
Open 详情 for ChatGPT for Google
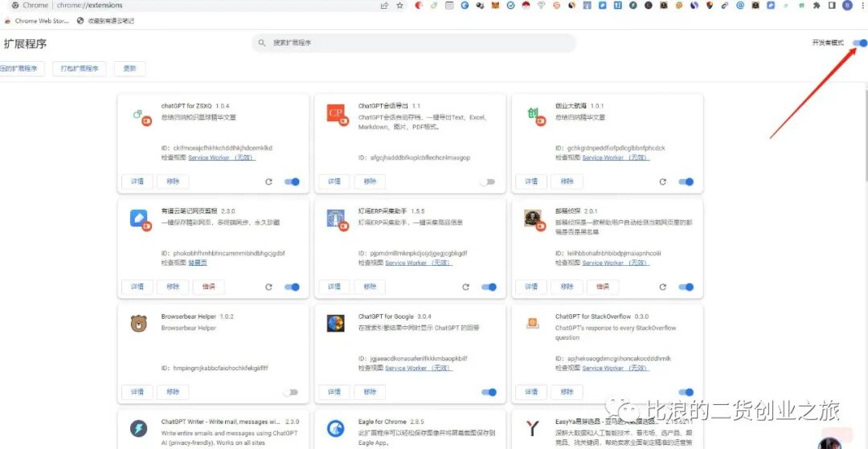pyautogui.click(x=334, y=392)
